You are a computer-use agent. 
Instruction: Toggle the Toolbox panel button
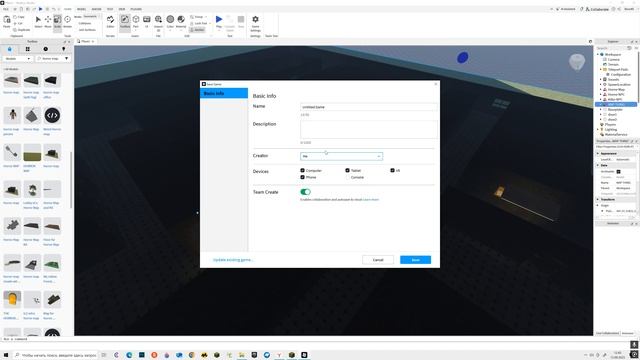coord(125,22)
